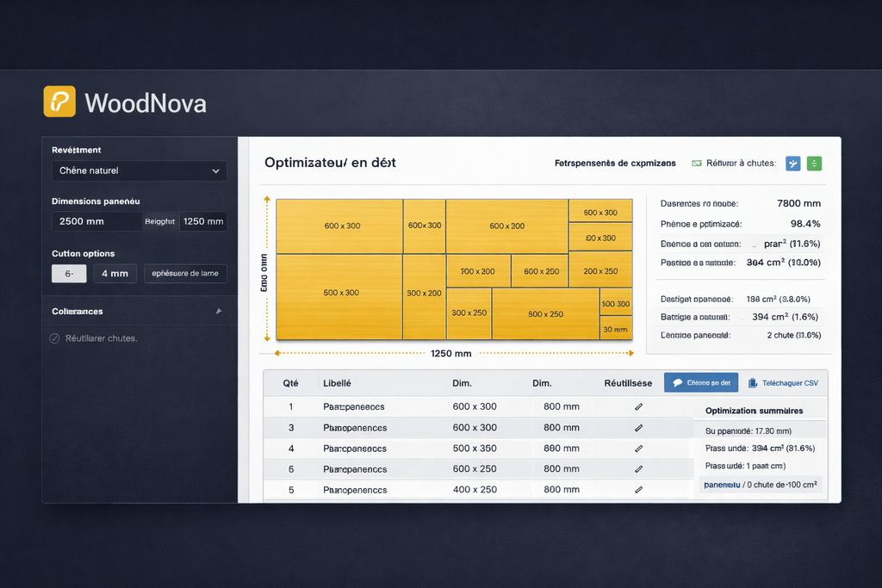882x588 pixels.
Task: Click the épaisseur de lame option selector
Action: [x=185, y=274]
